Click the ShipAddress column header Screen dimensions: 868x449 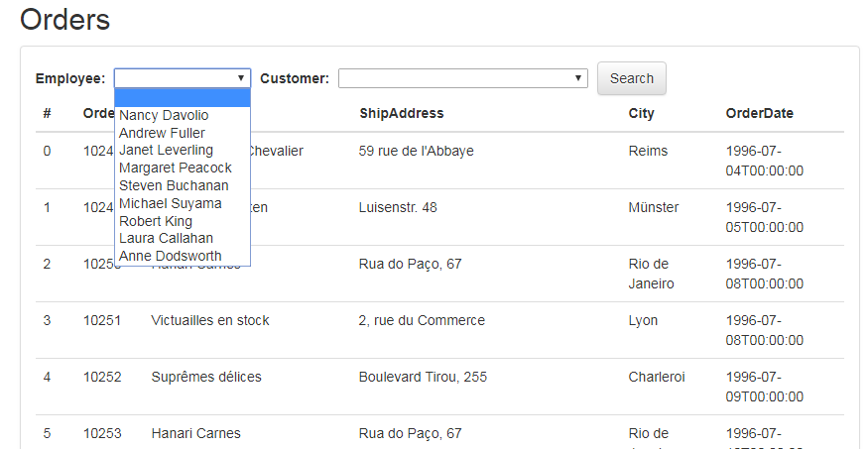tap(401, 113)
